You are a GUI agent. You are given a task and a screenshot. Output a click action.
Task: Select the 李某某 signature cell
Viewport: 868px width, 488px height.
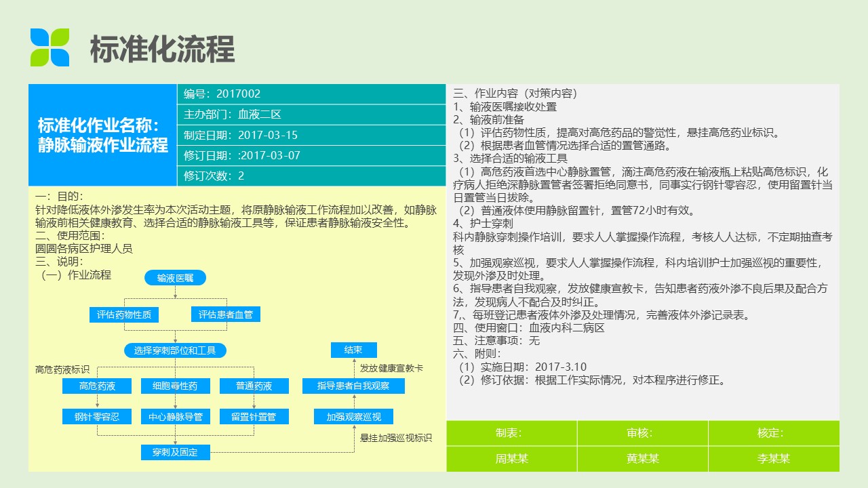(x=773, y=459)
